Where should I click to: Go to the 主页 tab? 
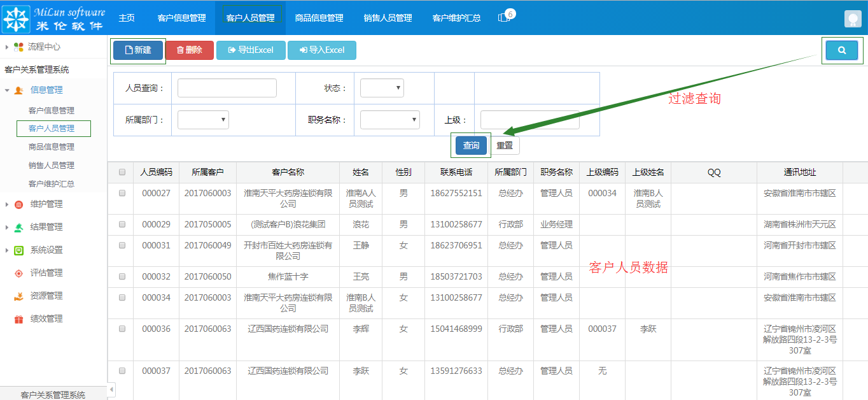(x=127, y=18)
